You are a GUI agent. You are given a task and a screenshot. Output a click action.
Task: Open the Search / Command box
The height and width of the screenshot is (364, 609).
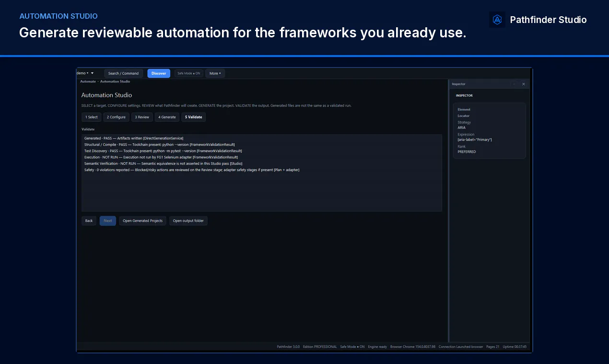123,73
